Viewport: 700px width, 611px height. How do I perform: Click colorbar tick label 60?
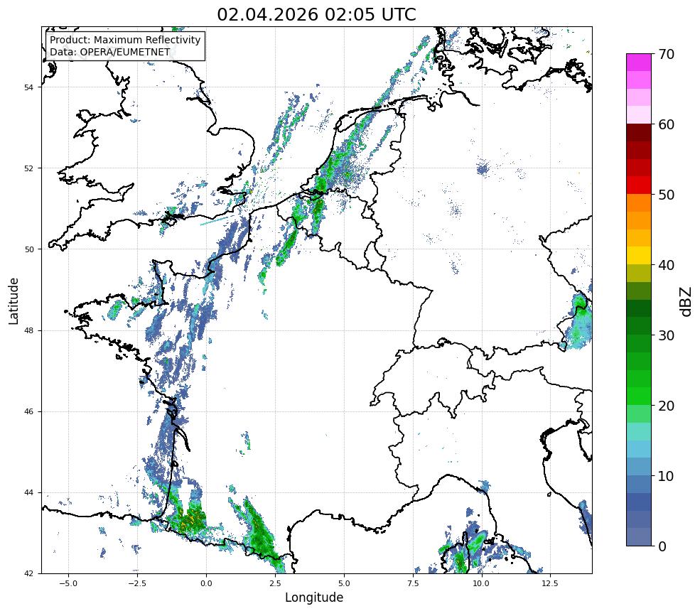[x=666, y=124]
